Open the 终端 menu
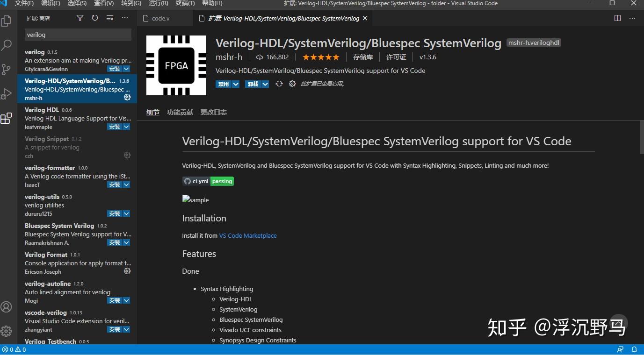The width and height of the screenshot is (644, 355). pyautogui.click(x=184, y=3)
